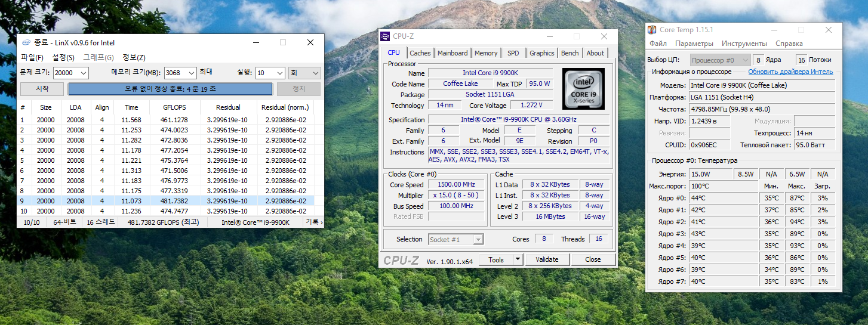This screenshot has width=868, height=325.
Task: Click the Validate button in CPU-Z
Action: pyautogui.click(x=547, y=259)
